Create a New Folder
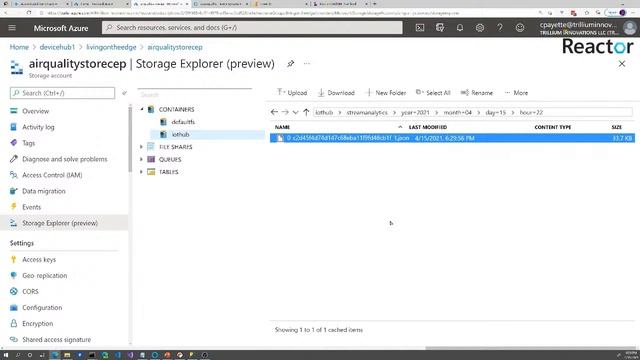This screenshot has width=640, height=360. click(x=386, y=93)
